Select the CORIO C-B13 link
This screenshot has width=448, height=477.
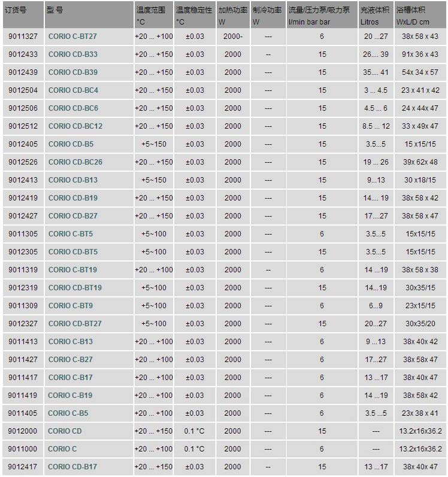click(x=71, y=342)
